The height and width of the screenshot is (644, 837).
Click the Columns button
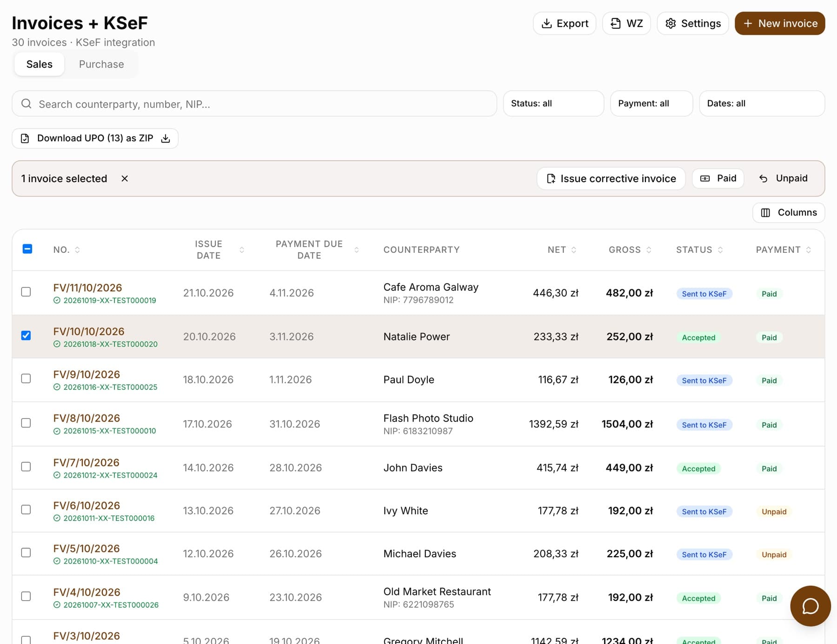click(x=789, y=213)
